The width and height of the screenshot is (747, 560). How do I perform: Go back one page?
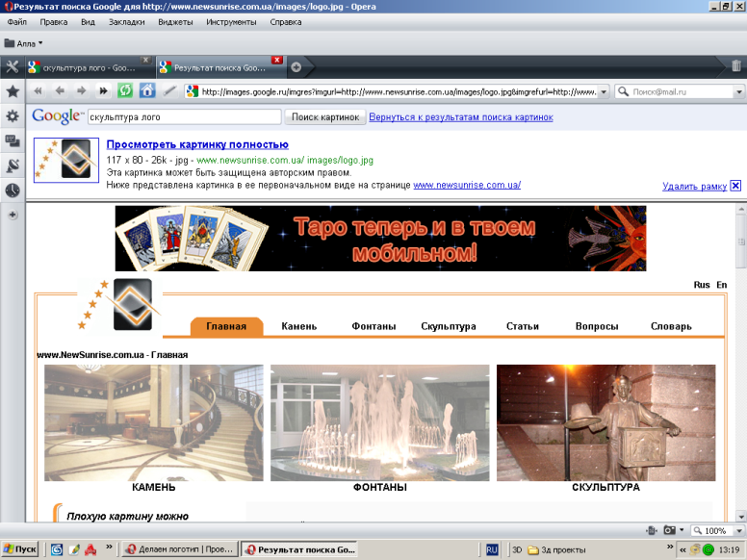tap(60, 91)
